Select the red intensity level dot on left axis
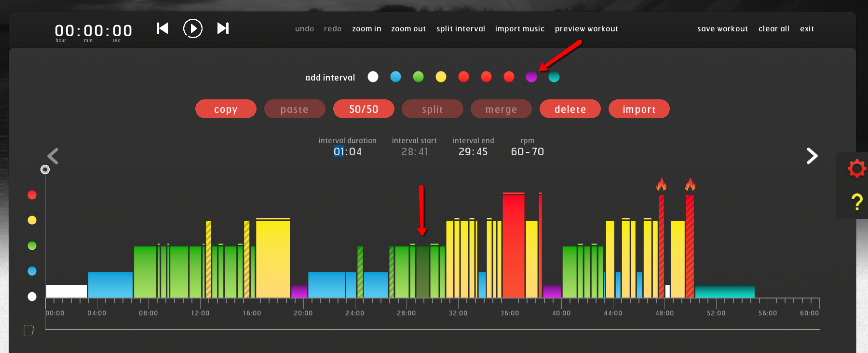This screenshot has width=868, height=353. [32, 195]
